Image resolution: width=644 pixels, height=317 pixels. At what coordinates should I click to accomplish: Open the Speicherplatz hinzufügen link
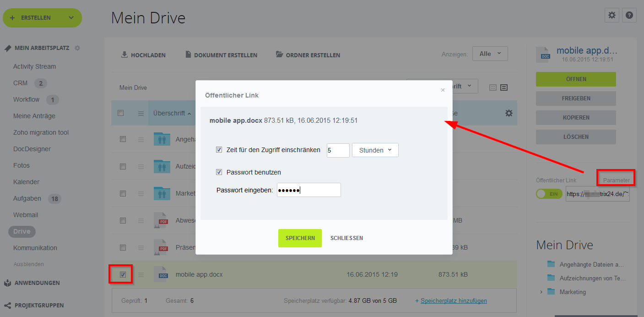[x=452, y=301]
